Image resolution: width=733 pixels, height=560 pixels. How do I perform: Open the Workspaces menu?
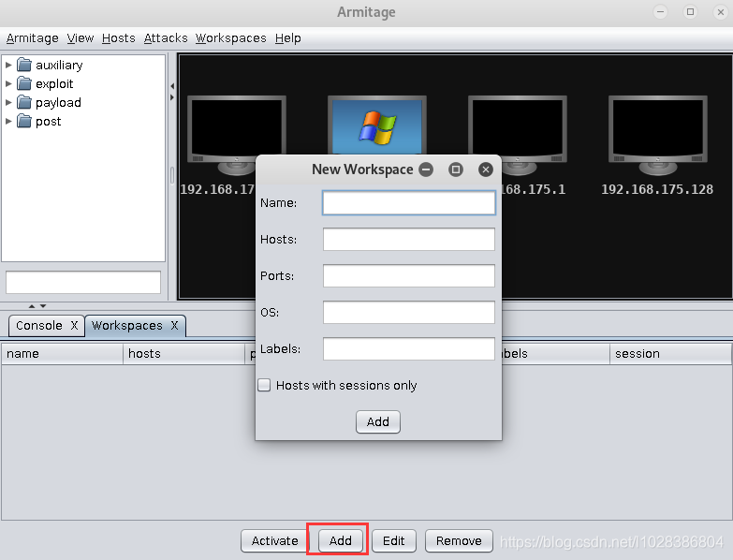231,38
